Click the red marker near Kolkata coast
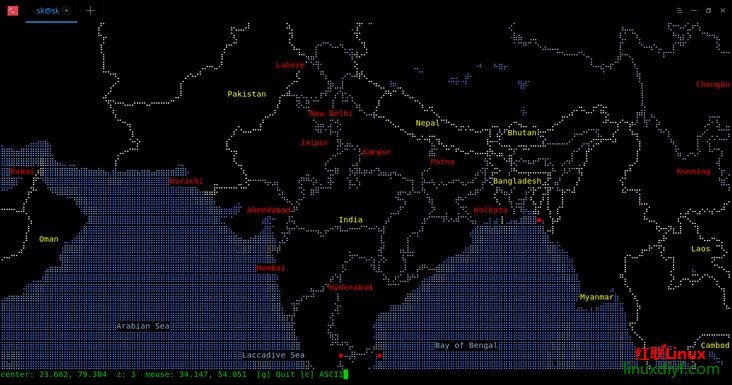732x385 pixels. pyautogui.click(x=539, y=220)
